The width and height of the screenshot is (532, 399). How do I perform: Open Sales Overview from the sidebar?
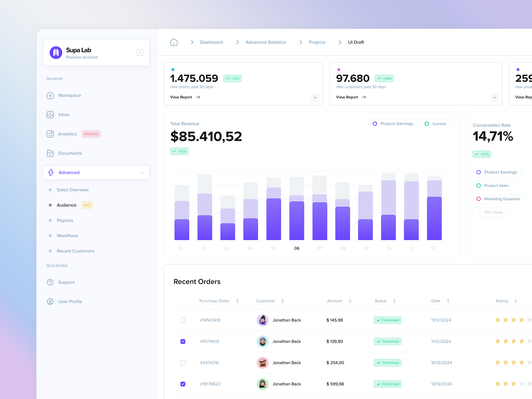[x=72, y=190]
